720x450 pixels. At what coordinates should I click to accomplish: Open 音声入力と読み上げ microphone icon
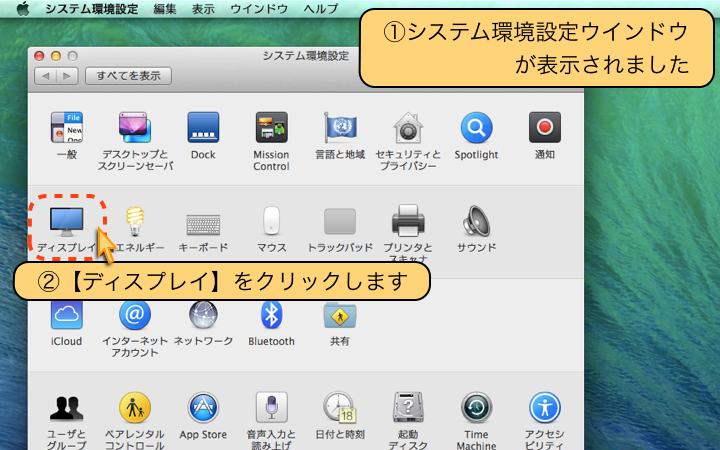click(x=271, y=408)
